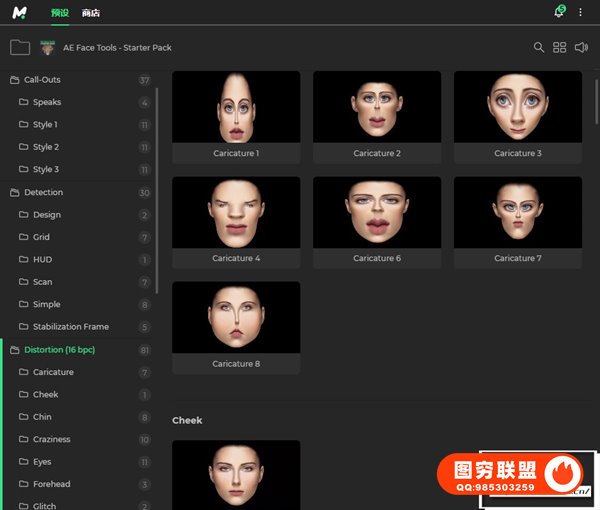Switch the grid view layout icon

point(560,47)
